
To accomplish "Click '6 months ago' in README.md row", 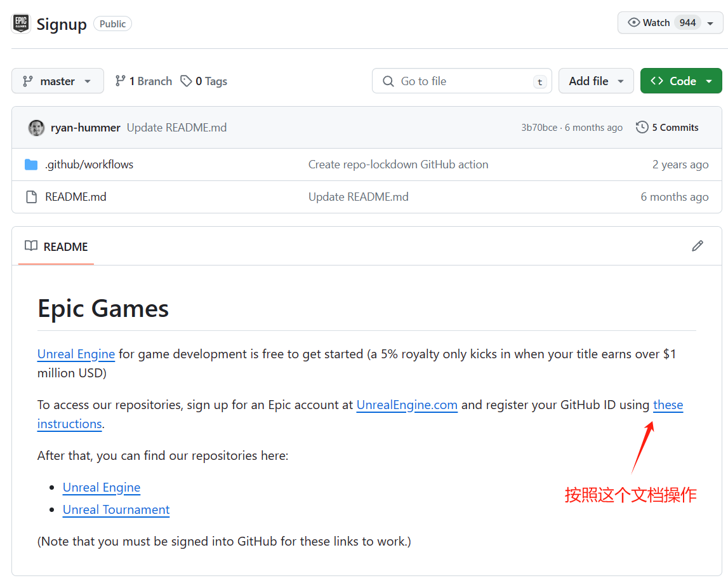I will (675, 197).
